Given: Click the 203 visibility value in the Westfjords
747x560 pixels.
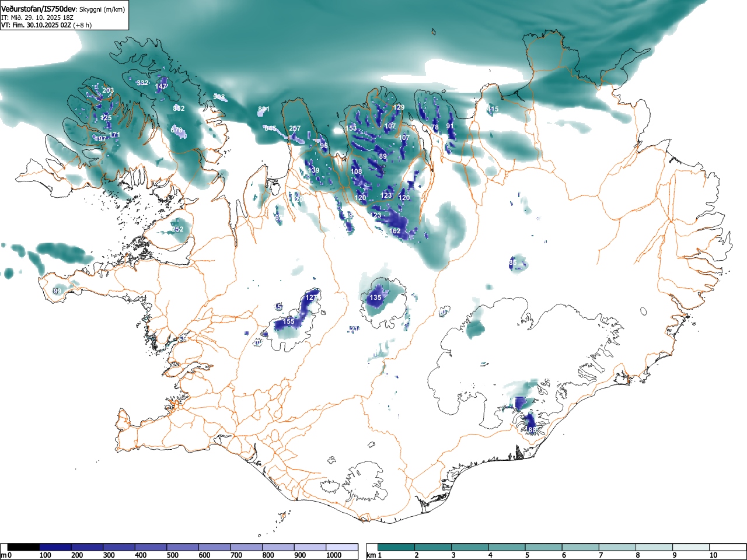Looking at the screenshot, I should coord(108,90).
